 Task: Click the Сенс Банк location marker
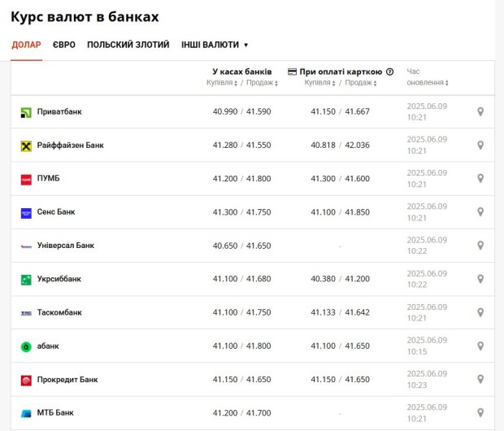pyautogui.click(x=480, y=211)
